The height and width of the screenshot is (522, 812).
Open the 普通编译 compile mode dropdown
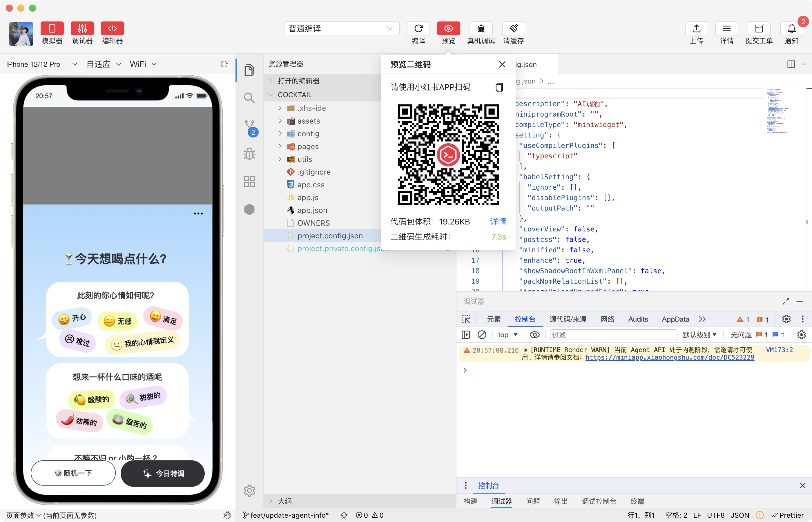click(x=342, y=28)
